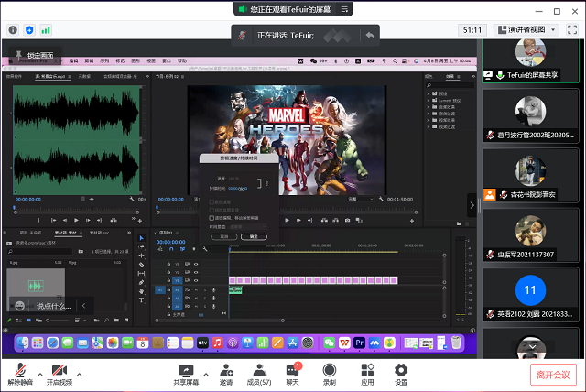This screenshot has width=586, height=392.
Task: Select the Razor tool
Action: 141,265
